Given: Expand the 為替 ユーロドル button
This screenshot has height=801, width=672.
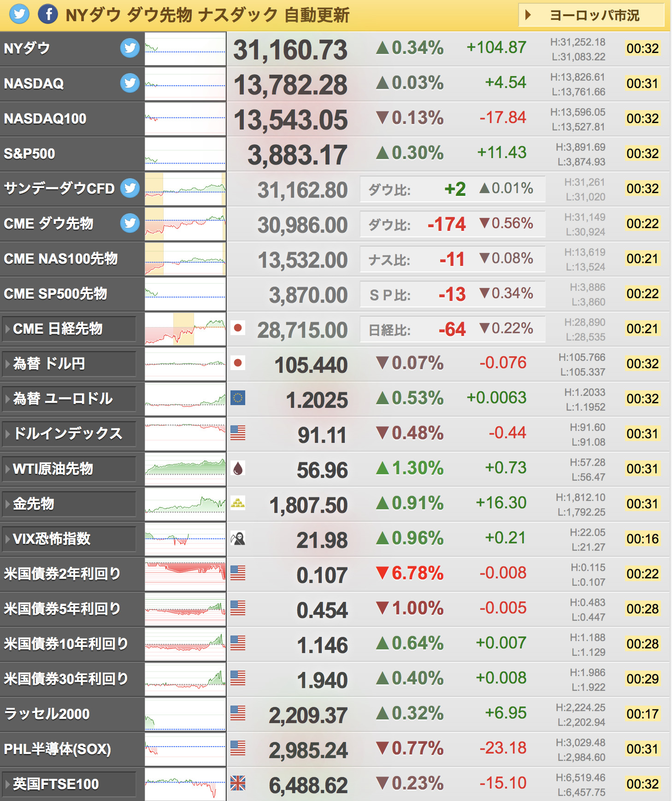Looking at the screenshot, I should pos(69,399).
